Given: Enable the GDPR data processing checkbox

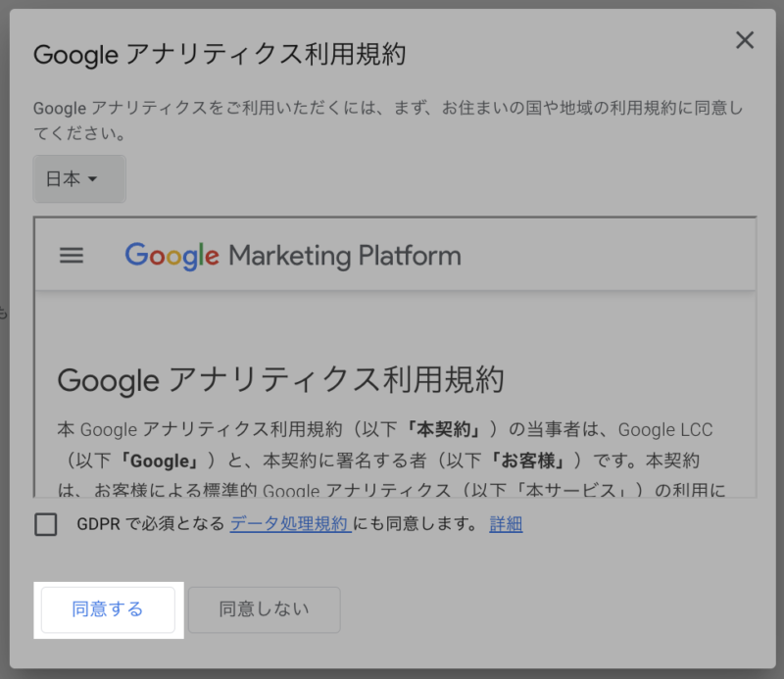Looking at the screenshot, I should coord(46,525).
